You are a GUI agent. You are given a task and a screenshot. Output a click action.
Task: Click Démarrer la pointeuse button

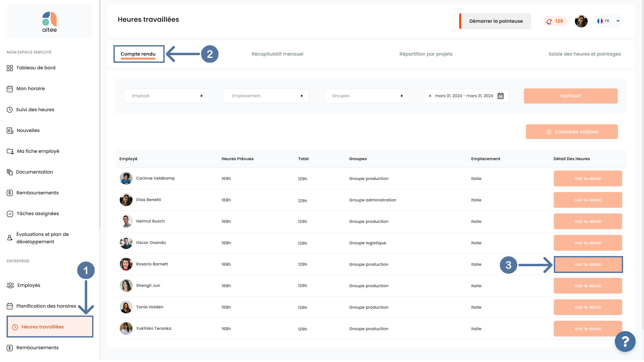click(495, 21)
